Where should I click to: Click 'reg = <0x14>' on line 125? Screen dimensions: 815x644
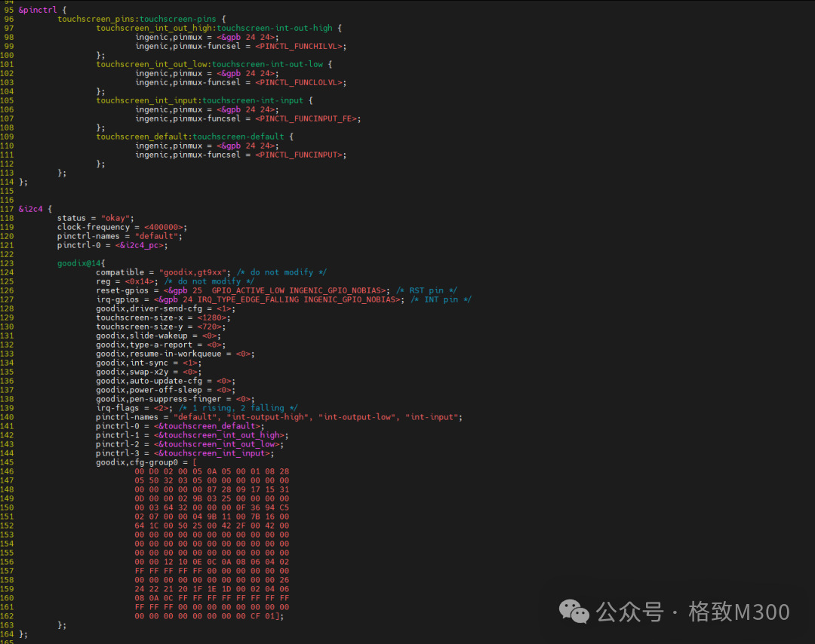(x=127, y=281)
